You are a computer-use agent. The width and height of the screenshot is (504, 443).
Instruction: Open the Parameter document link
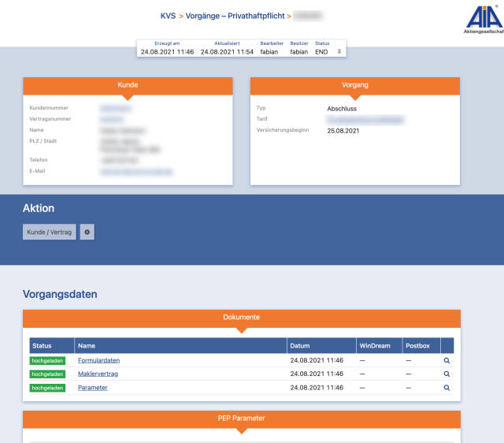click(92, 388)
